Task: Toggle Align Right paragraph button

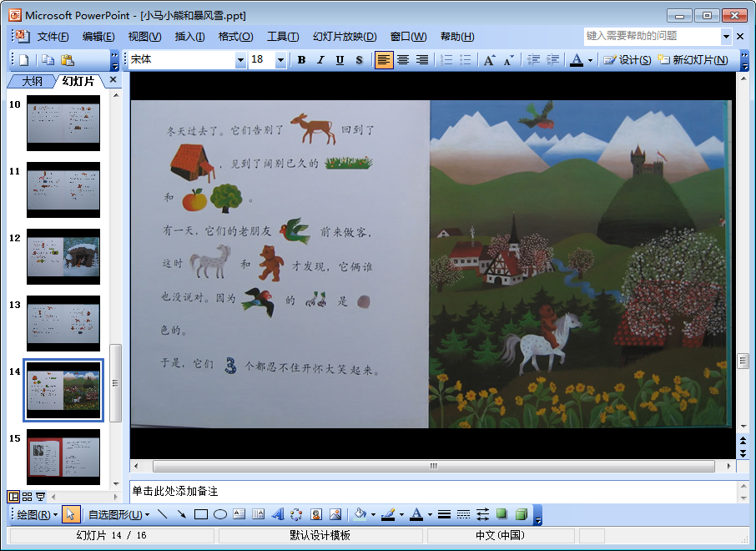Action: tap(422, 60)
